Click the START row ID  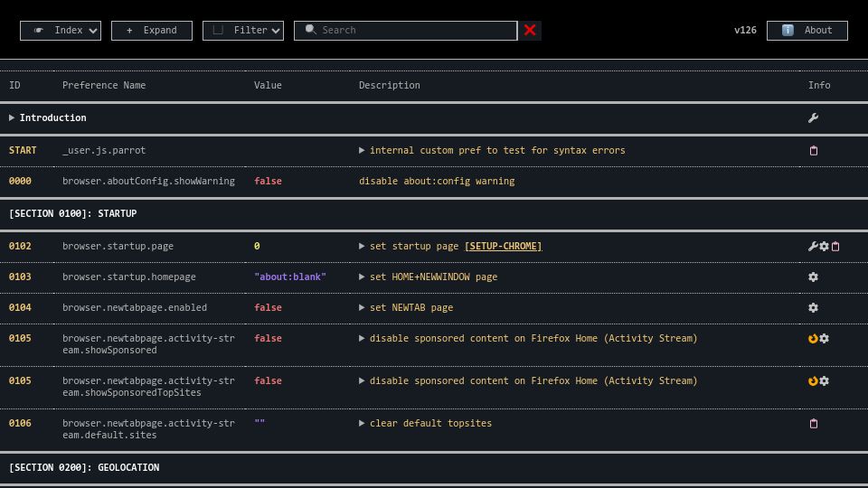pyautogui.click(x=23, y=151)
